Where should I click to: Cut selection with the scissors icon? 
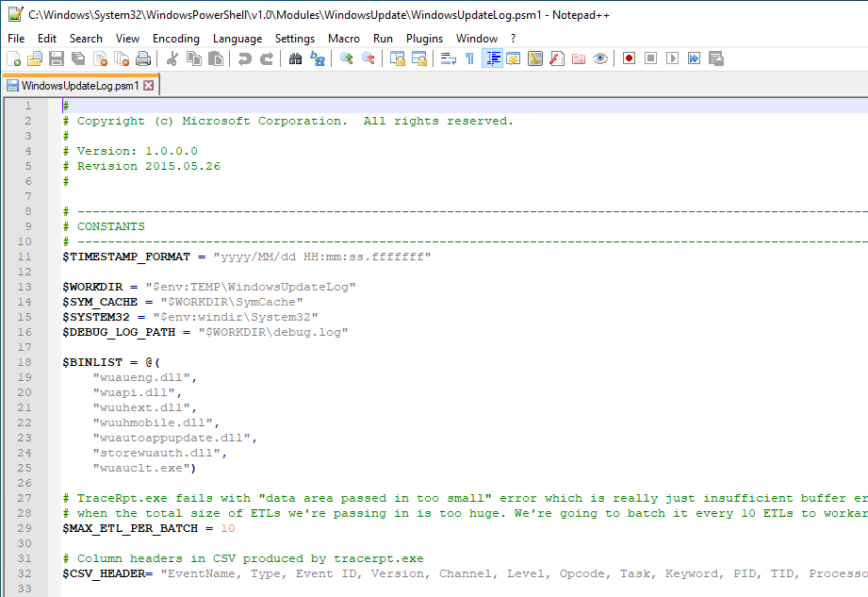pyautogui.click(x=172, y=58)
